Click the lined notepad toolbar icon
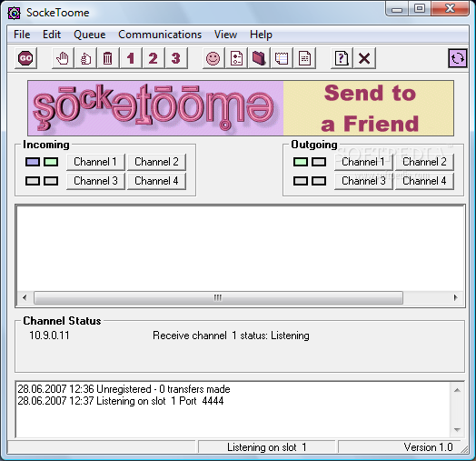Viewport: 476px width, 461px height. tap(282, 58)
